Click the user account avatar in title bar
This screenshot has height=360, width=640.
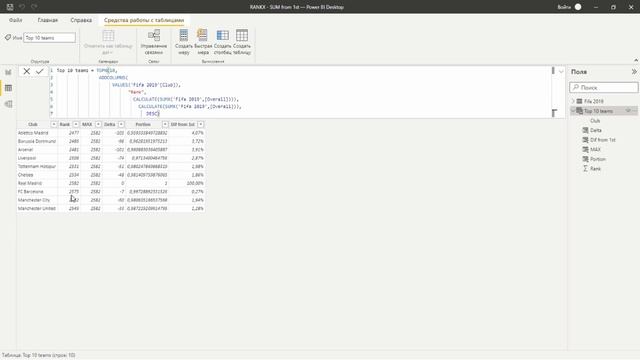pos(578,7)
